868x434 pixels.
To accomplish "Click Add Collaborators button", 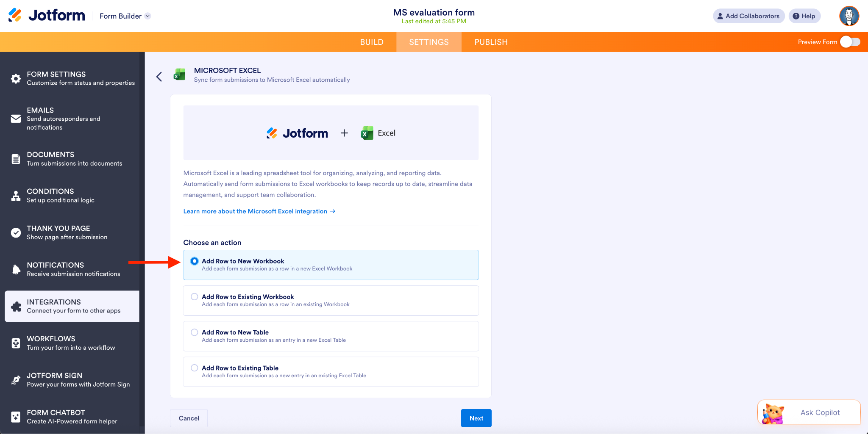I will [748, 16].
